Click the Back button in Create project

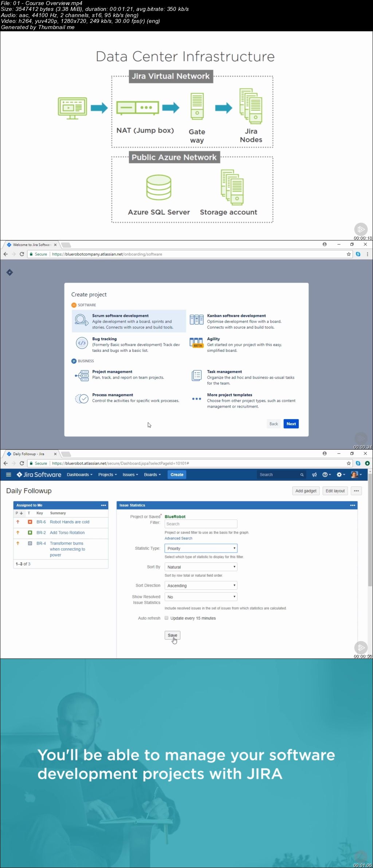(274, 424)
